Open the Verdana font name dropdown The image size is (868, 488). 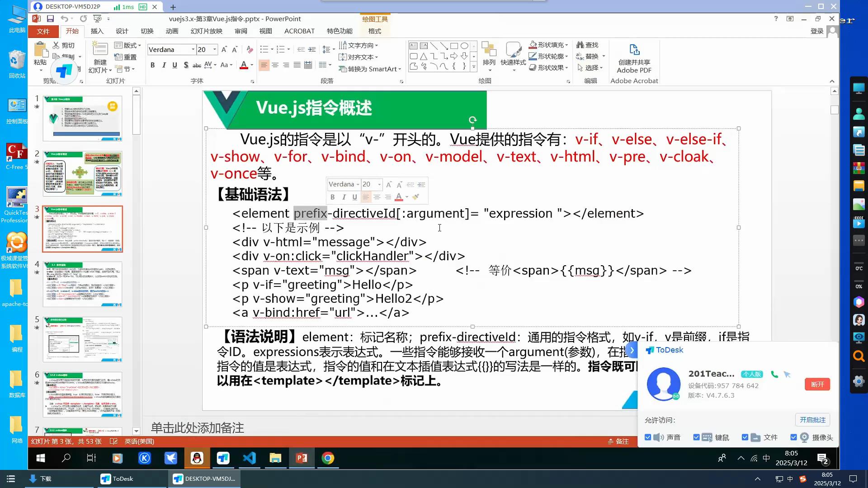193,49
